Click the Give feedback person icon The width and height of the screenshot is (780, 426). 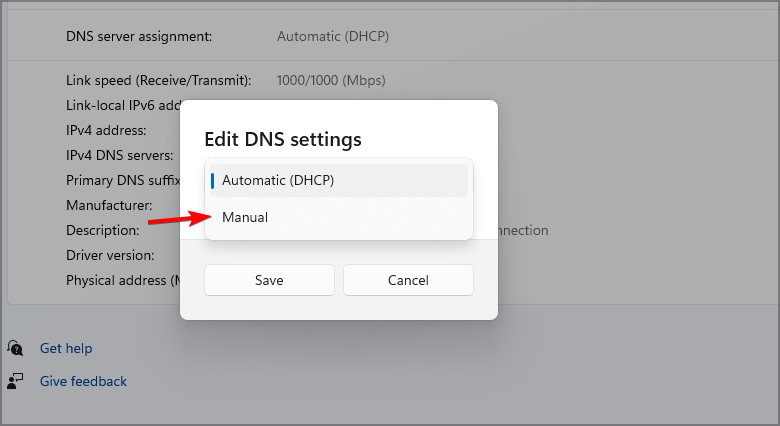[x=16, y=381]
